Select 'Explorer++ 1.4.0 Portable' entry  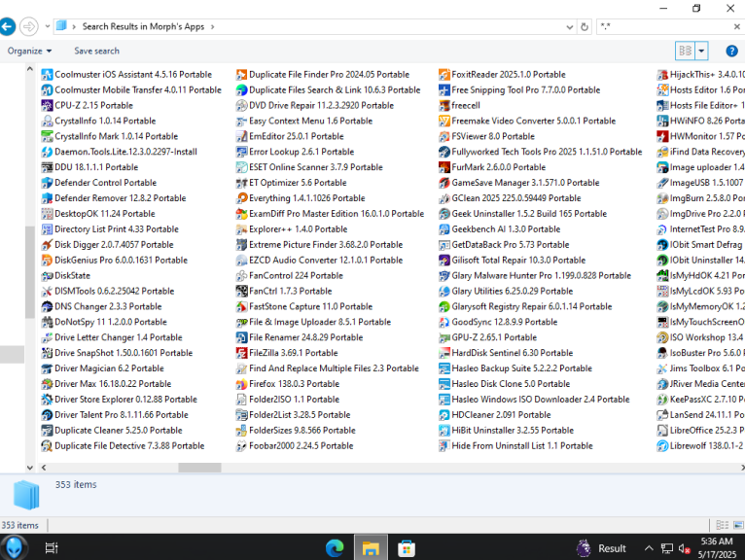298,229
